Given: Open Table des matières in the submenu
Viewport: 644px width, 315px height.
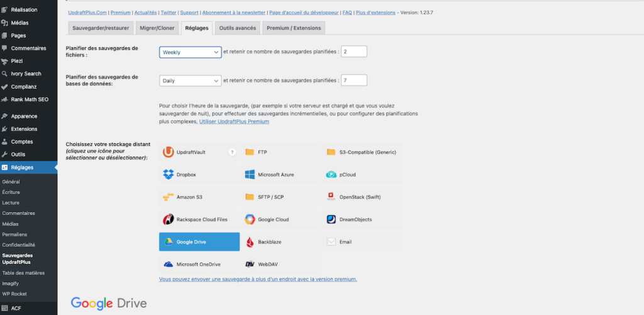Looking at the screenshot, I should coord(23,273).
